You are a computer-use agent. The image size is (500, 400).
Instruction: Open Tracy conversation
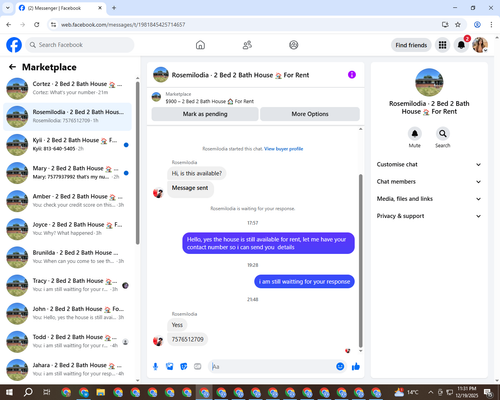[x=68, y=285]
